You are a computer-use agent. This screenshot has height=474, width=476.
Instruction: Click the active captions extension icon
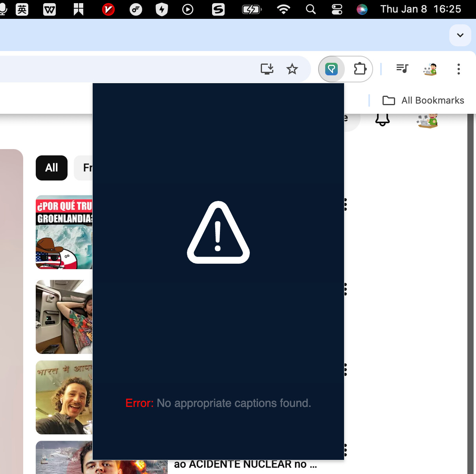[331, 69]
